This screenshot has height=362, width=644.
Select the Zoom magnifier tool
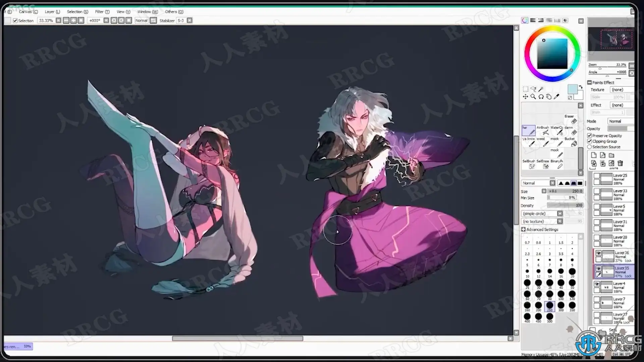tap(533, 97)
